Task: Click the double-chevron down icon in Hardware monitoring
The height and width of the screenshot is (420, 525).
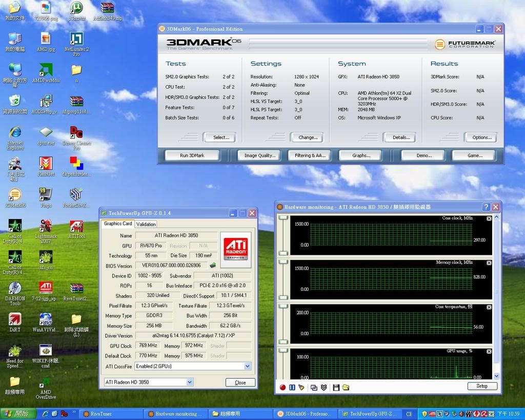Action: [x=324, y=388]
